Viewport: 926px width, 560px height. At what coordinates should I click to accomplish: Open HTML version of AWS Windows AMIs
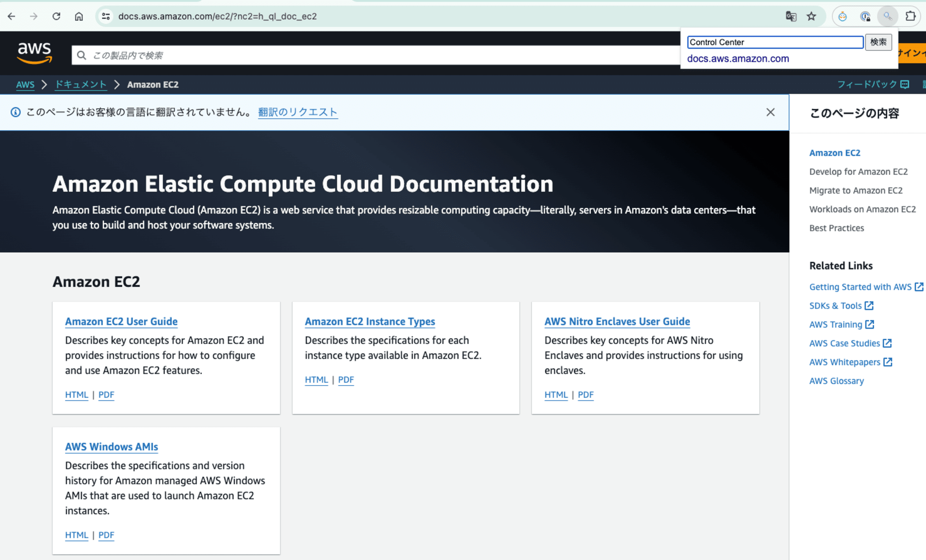click(x=76, y=535)
